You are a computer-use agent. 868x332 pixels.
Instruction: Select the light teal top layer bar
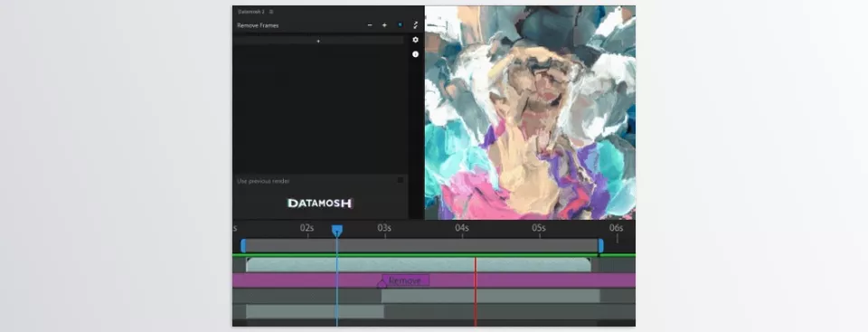click(419, 264)
